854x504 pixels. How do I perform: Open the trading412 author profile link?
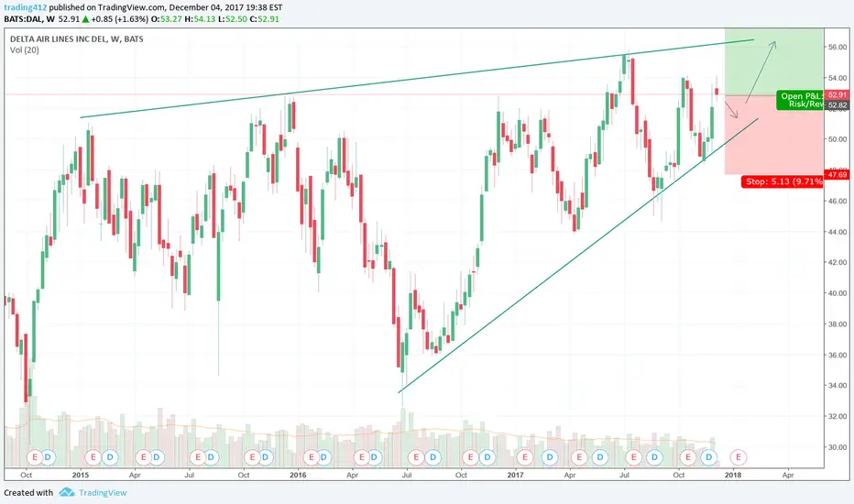point(25,7)
